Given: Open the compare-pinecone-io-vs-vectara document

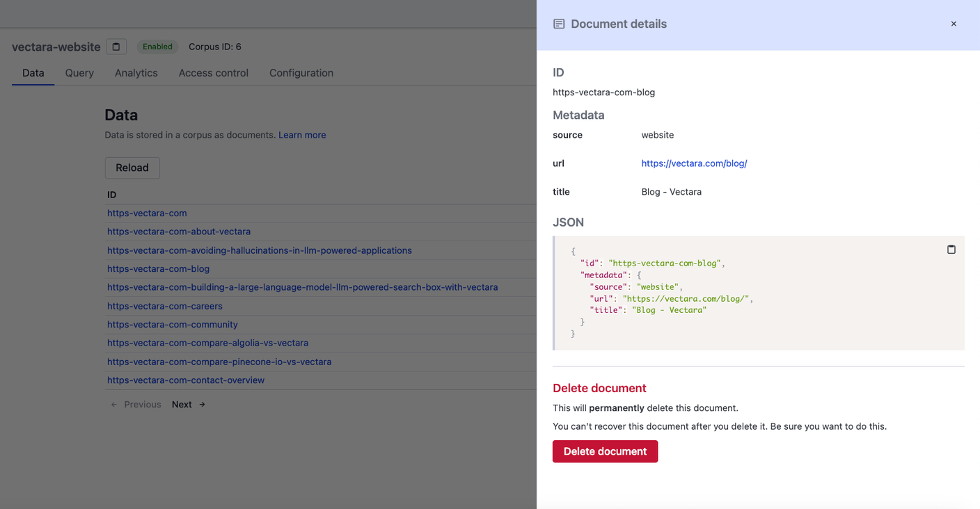Looking at the screenshot, I should 219,362.
